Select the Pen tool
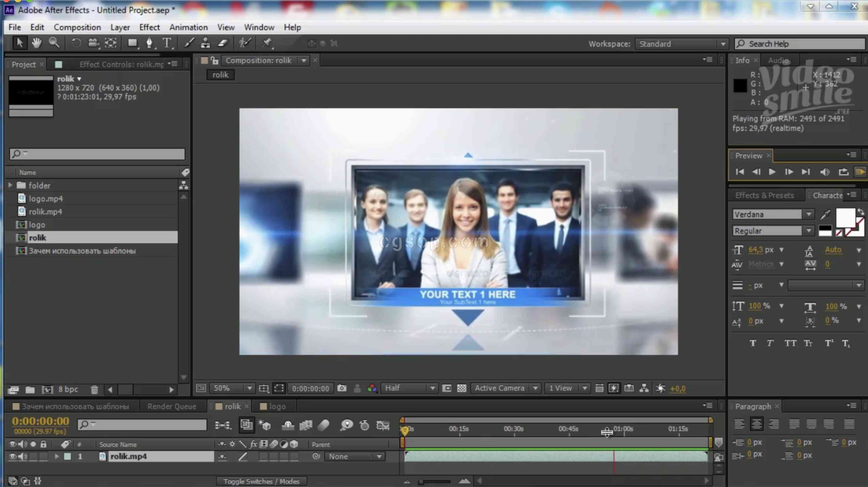 click(149, 43)
